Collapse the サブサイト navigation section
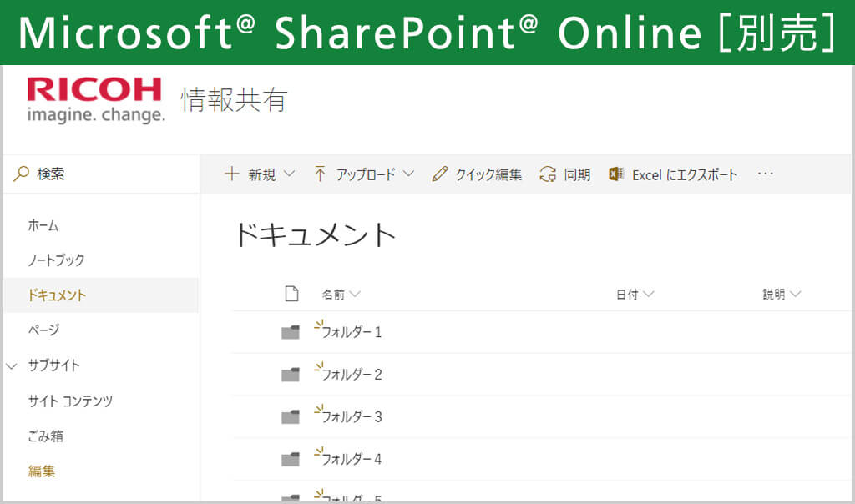This screenshot has width=855, height=504. (12, 365)
